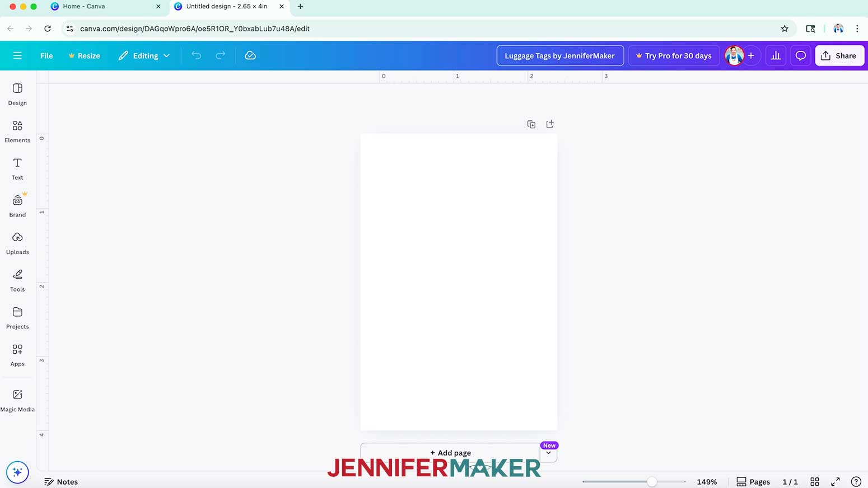Image resolution: width=868 pixels, height=488 pixels.
Task: Open the Design panel in sidebar
Action: tap(17, 94)
